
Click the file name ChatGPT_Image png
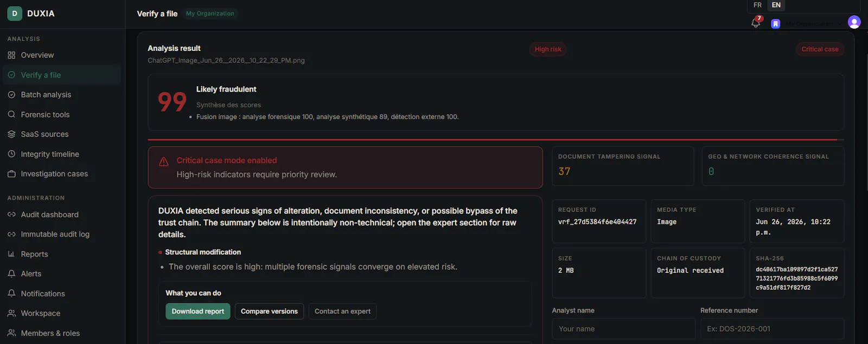(226, 61)
